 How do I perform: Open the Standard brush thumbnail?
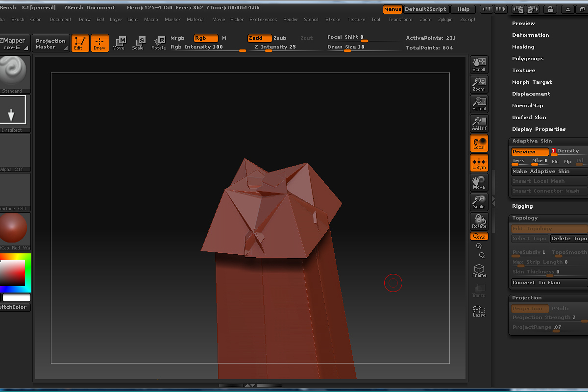click(x=13, y=73)
